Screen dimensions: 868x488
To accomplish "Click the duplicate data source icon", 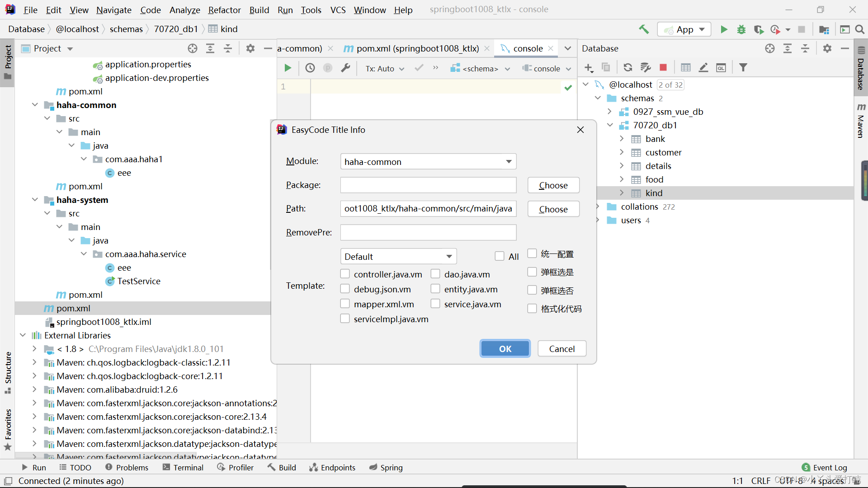I will pyautogui.click(x=606, y=68).
